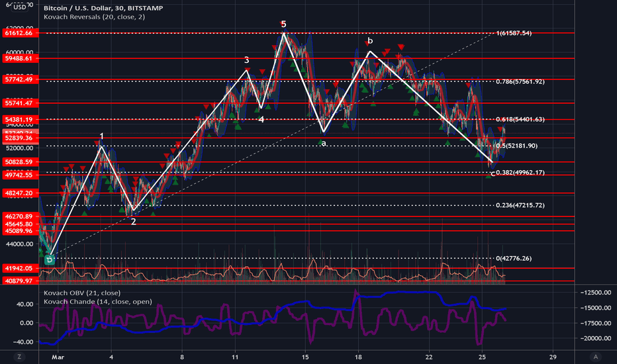Select the Fibonacci 0.236(47215.72) level label
617x364 pixels.
click(x=520, y=205)
